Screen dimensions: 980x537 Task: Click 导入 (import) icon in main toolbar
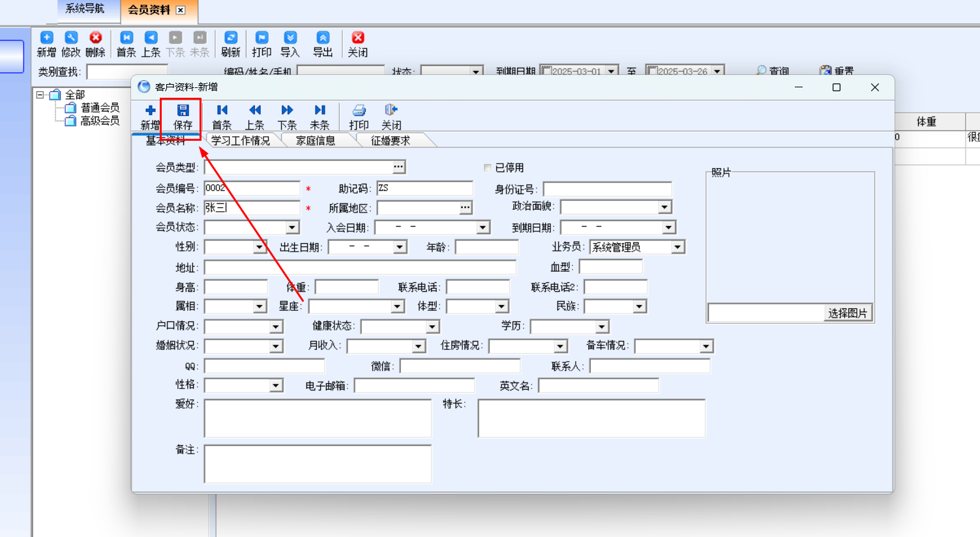[290, 38]
